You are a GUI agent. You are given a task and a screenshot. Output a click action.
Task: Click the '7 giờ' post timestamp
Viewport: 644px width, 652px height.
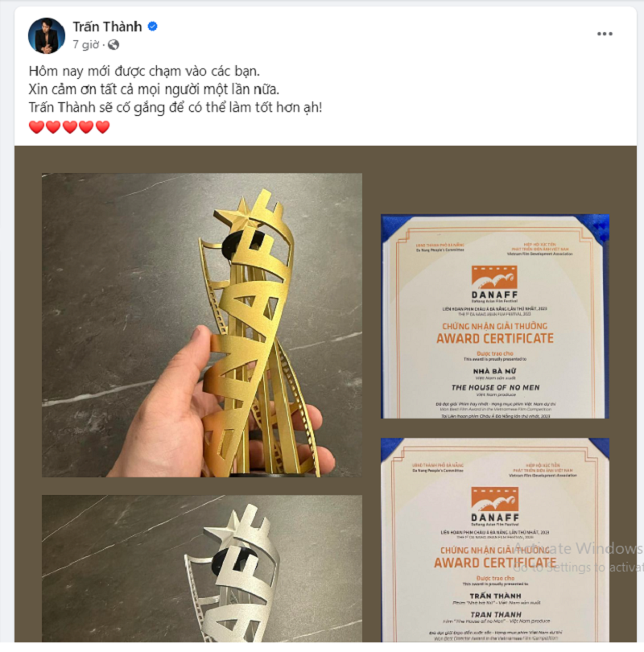pyautogui.click(x=86, y=44)
